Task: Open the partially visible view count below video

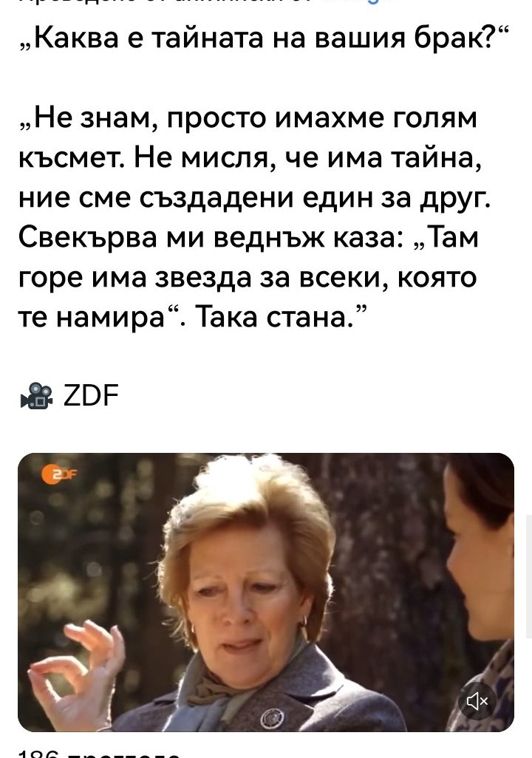Action: coord(99,754)
